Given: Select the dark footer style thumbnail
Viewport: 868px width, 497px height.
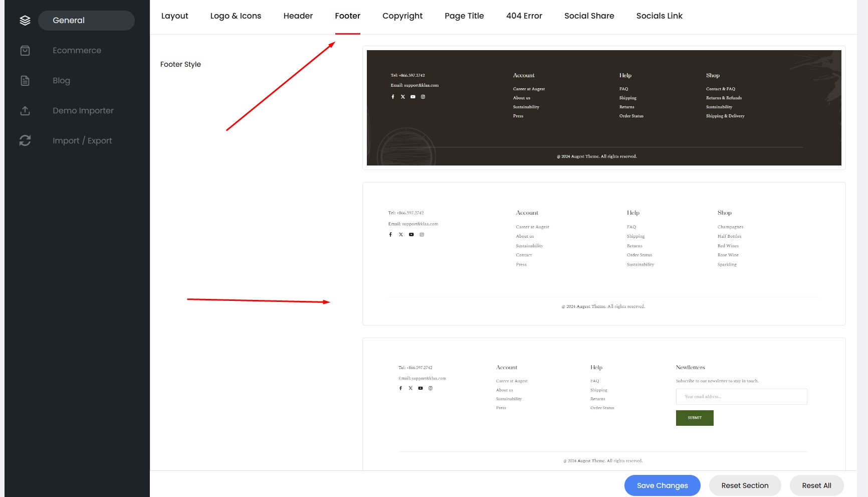Looking at the screenshot, I should [603, 108].
